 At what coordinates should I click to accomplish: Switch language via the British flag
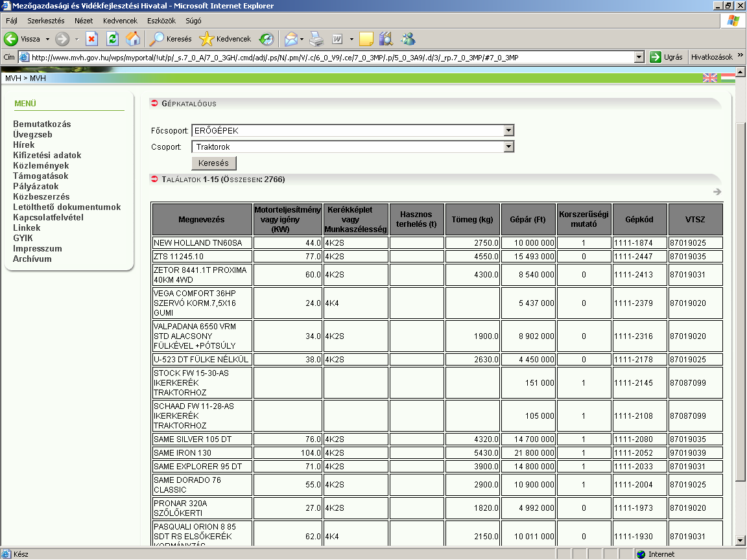pyautogui.click(x=710, y=78)
